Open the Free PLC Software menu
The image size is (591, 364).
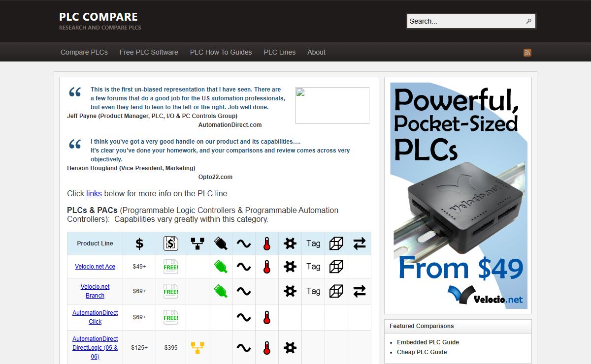point(149,52)
